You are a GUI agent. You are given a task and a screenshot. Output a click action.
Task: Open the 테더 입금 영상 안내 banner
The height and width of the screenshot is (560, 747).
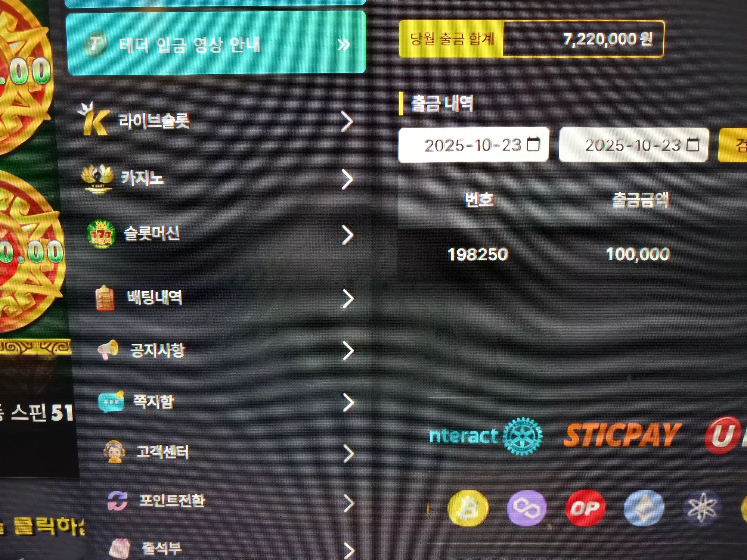pyautogui.click(x=216, y=44)
